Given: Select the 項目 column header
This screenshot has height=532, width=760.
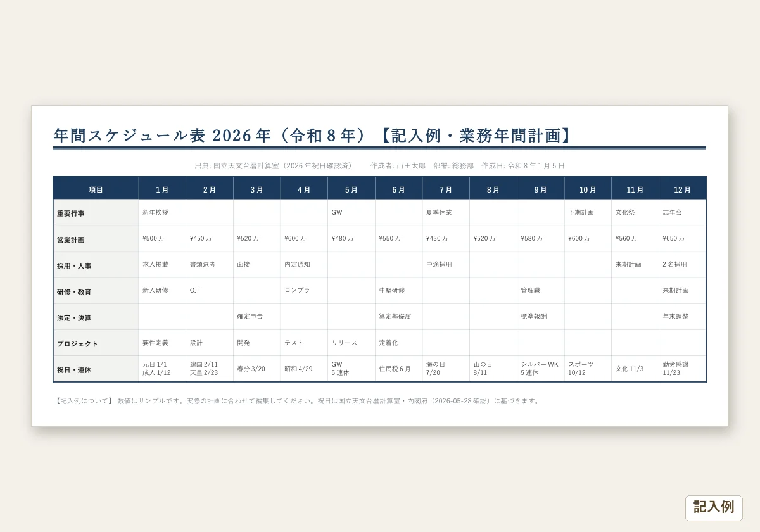Looking at the screenshot, I should click(x=96, y=189).
